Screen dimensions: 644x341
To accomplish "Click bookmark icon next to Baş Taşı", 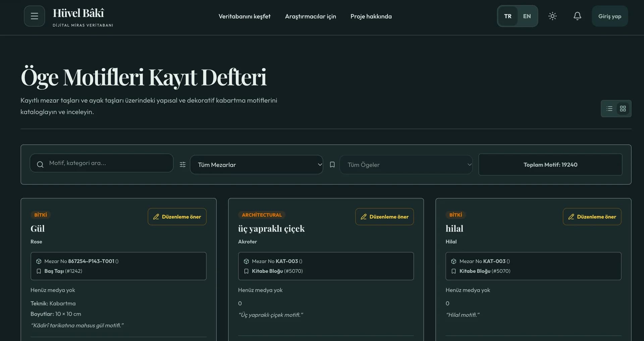I will (39, 271).
